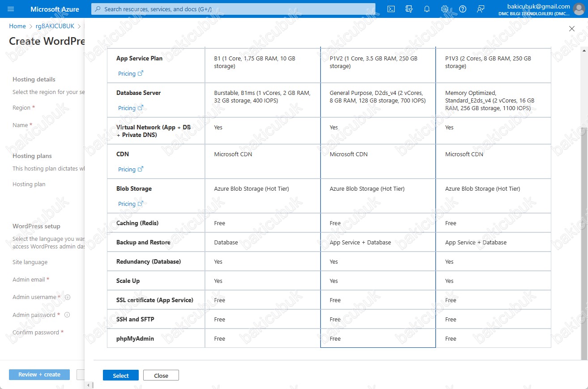
Task: Open the Azure portal hamburger menu
Action: point(11,9)
